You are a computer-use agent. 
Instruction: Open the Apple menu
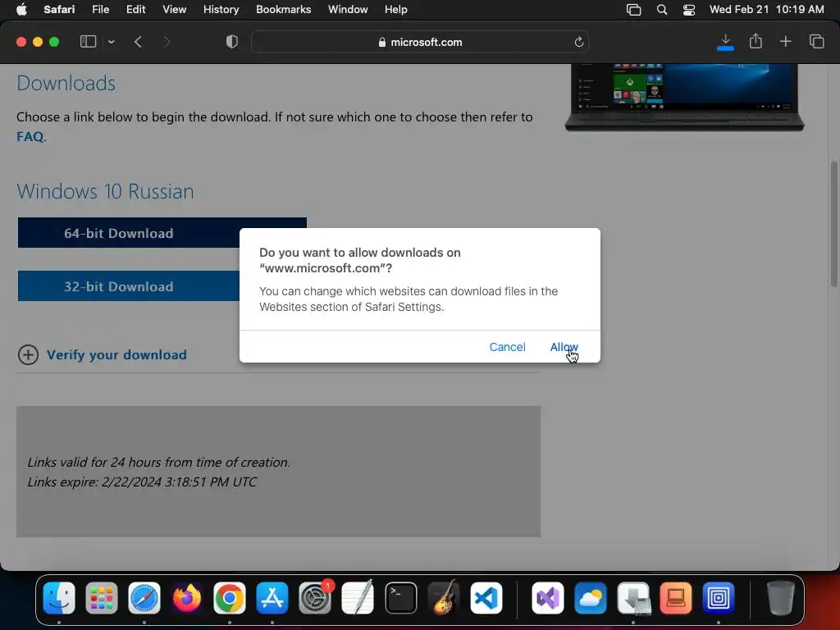click(x=21, y=9)
